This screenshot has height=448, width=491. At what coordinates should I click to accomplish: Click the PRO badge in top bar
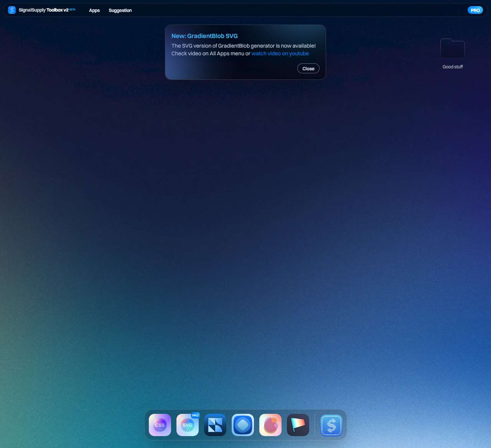coord(475,10)
